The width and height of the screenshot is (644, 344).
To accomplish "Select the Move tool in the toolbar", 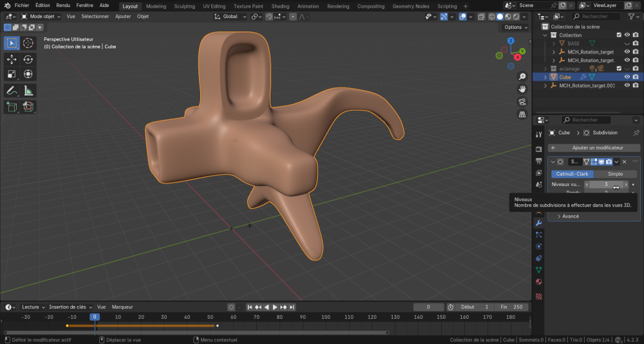I will 12,59.
